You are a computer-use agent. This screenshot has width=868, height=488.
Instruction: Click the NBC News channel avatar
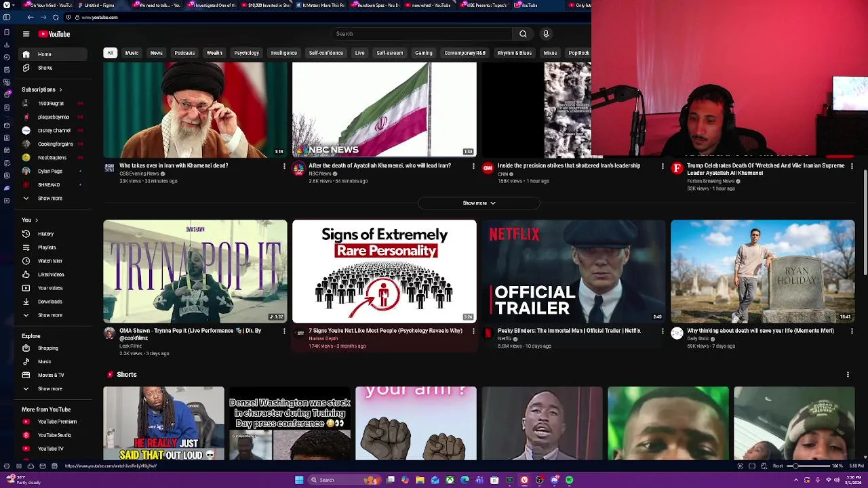[x=298, y=168]
